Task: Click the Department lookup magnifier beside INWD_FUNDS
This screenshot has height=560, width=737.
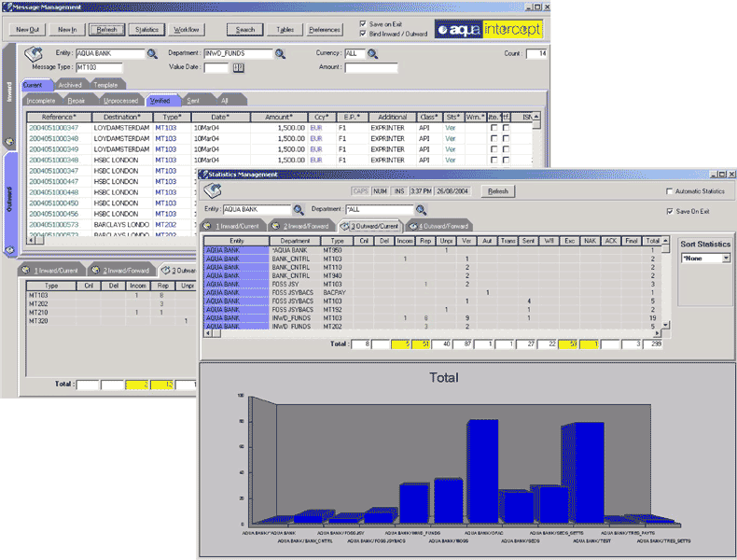Action: 279,54
